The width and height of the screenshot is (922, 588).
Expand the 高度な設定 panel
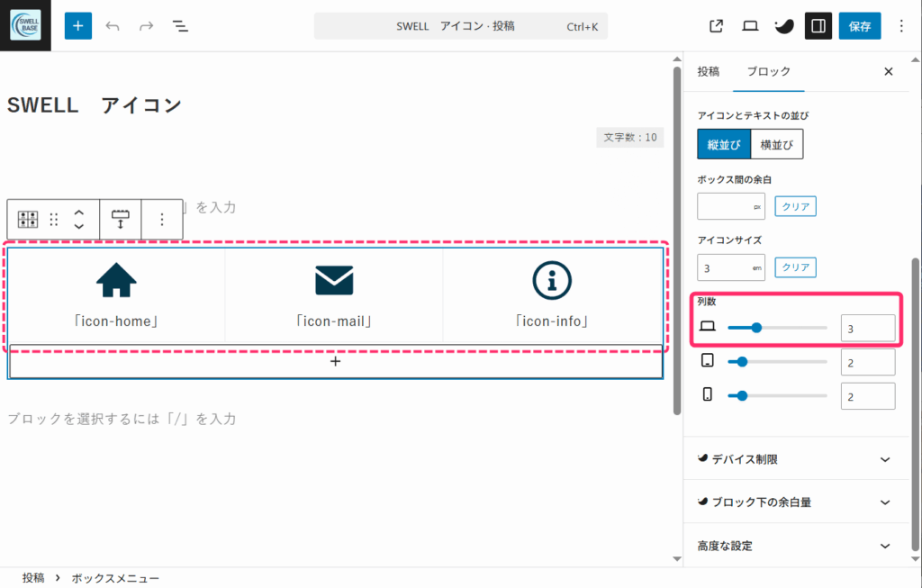tap(796, 546)
